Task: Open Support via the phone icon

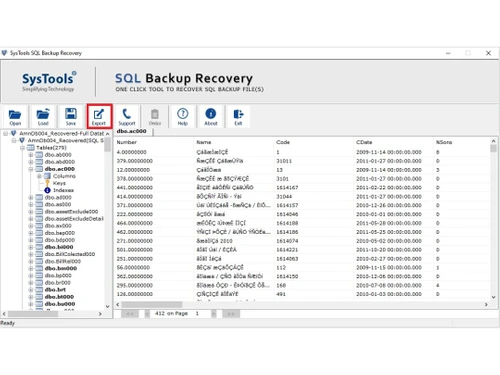Action: pos(127,117)
